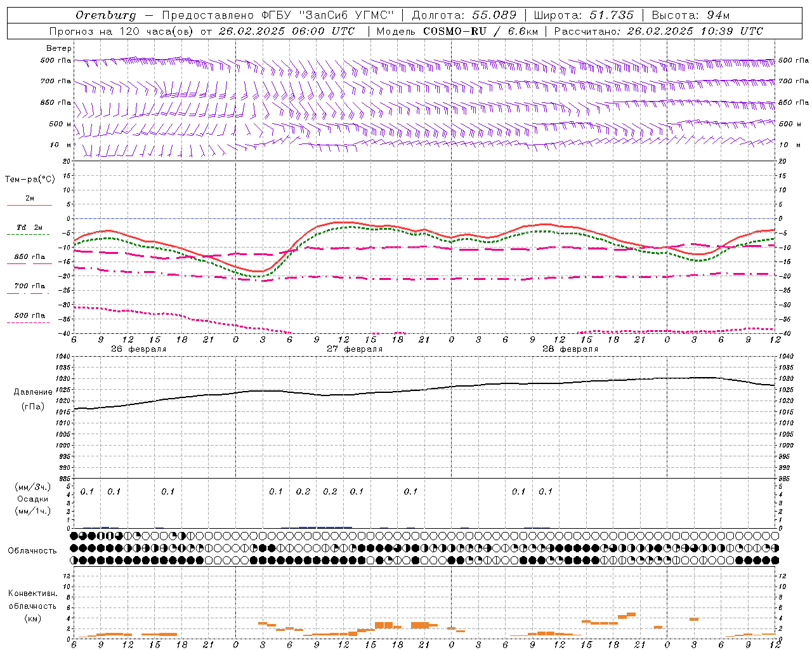812x650 pixels.
Task: Select the "Давление" pressure panel label
Action: point(33,392)
